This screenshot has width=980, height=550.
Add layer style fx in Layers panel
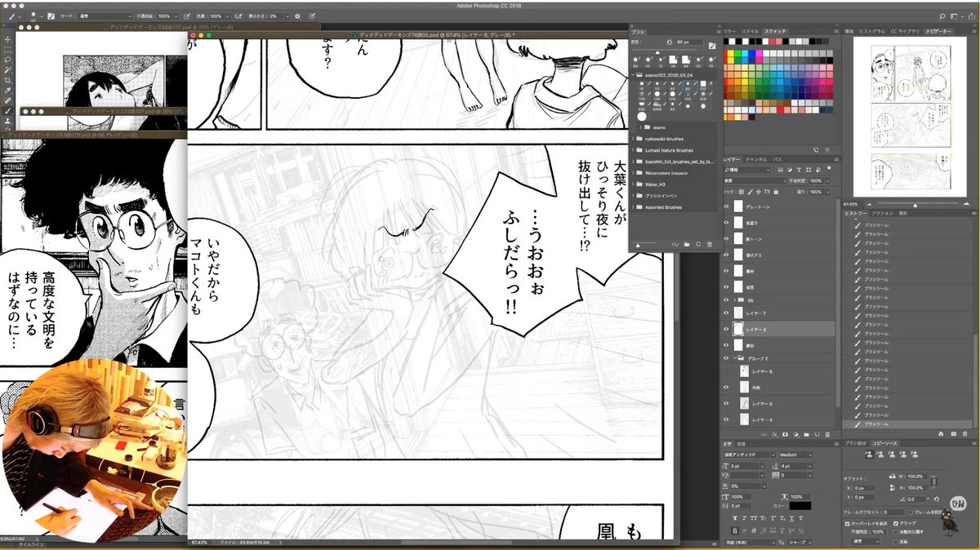[x=775, y=434]
